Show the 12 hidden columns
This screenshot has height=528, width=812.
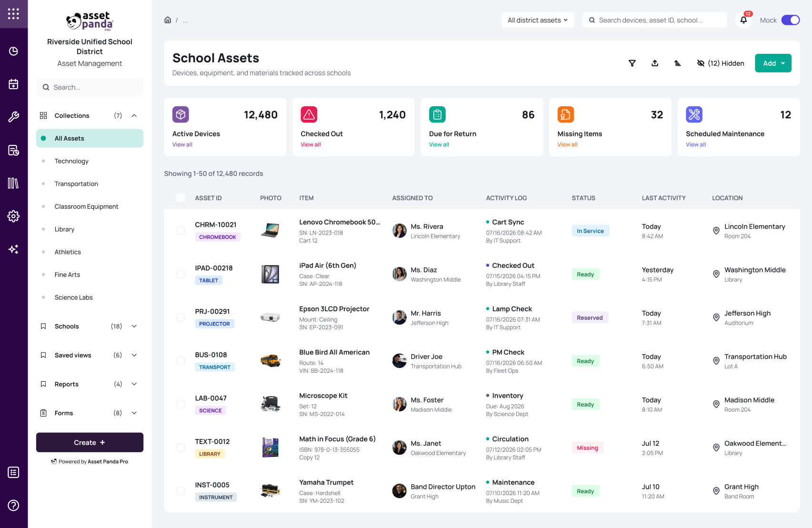(x=720, y=63)
